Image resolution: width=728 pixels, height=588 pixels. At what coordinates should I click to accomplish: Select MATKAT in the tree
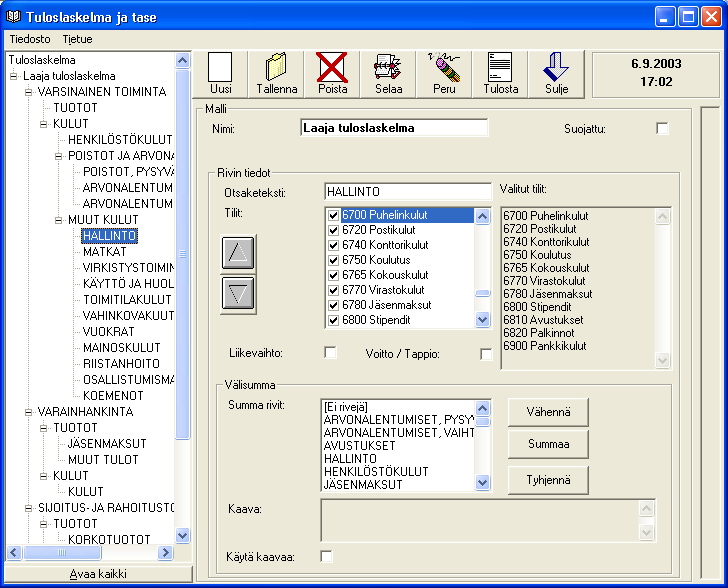click(104, 252)
